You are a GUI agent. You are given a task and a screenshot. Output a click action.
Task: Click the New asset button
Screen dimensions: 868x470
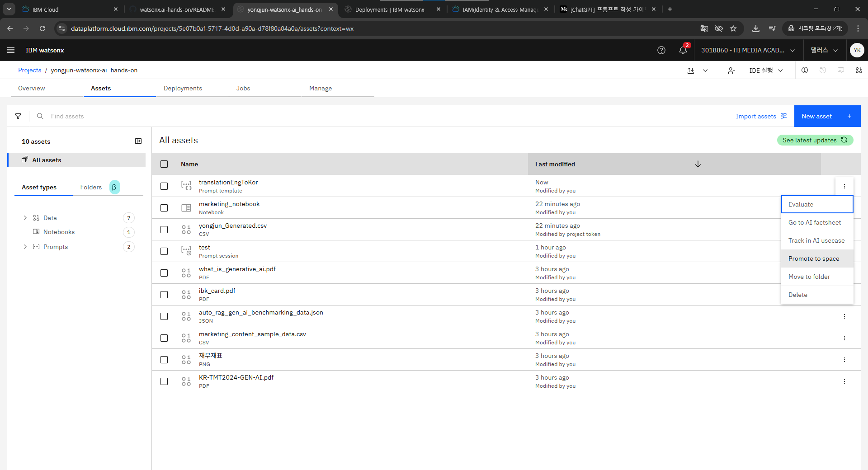point(827,116)
